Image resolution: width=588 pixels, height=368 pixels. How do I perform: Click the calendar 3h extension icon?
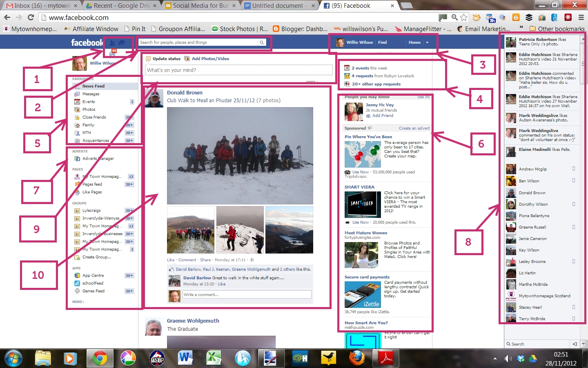(x=490, y=18)
